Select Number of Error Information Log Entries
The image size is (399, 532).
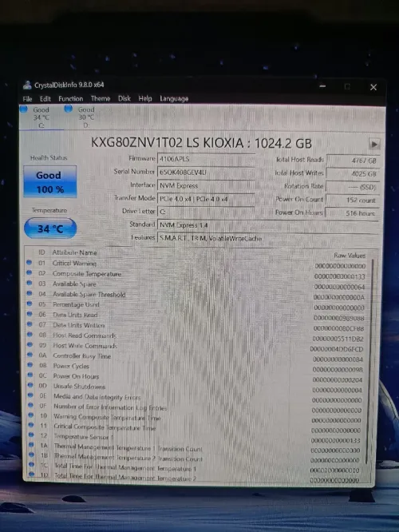coord(110,407)
